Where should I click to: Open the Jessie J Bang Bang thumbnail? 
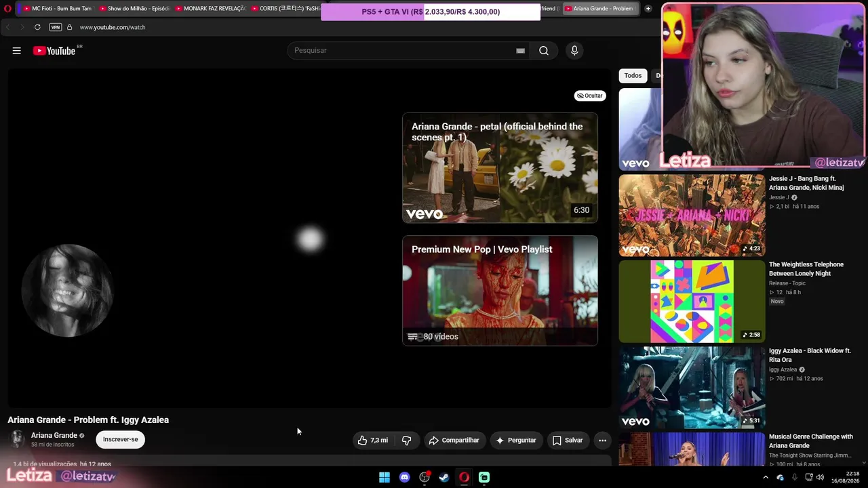[x=692, y=216]
